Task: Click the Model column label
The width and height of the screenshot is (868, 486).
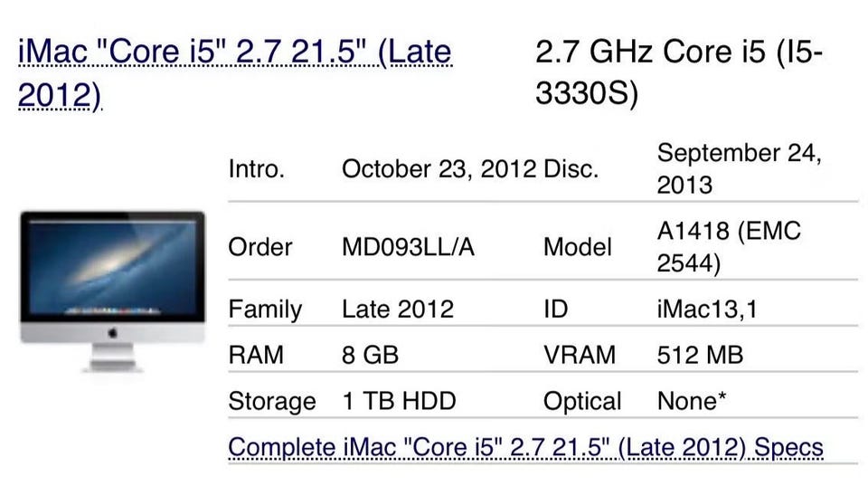Action: click(x=577, y=247)
